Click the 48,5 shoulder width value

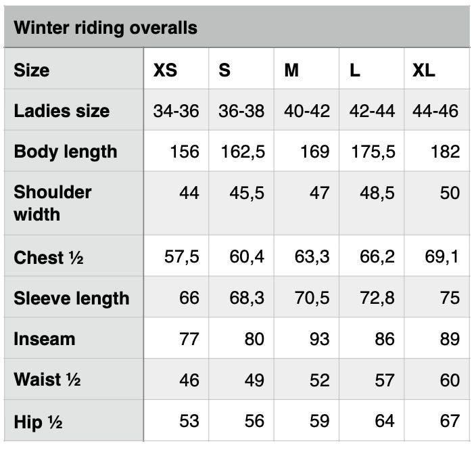(x=377, y=193)
